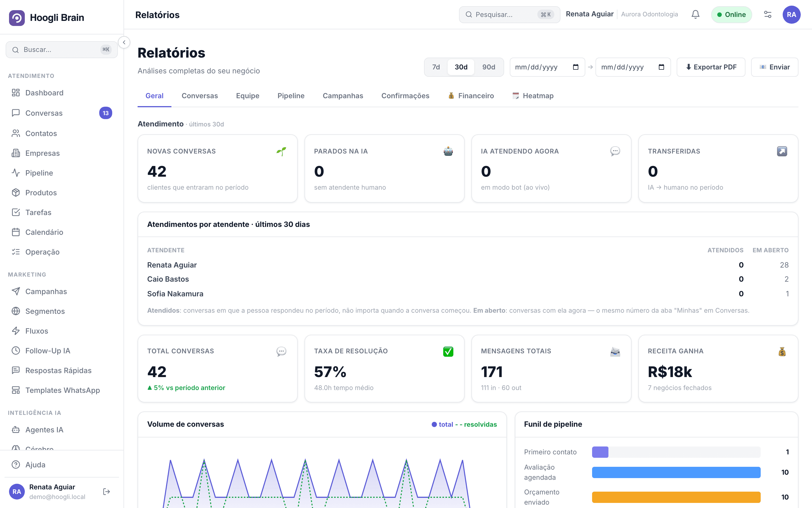Screen dimensions: 812x508
Task: Switch to the Conversas report tab
Action: tap(200, 96)
